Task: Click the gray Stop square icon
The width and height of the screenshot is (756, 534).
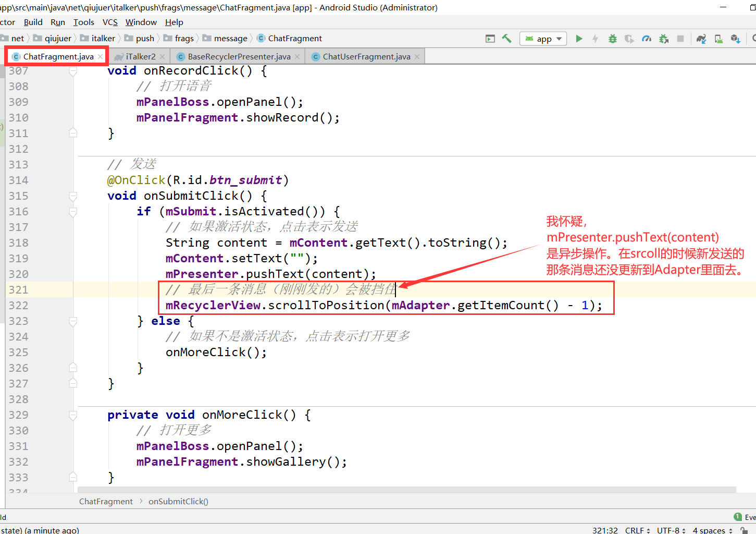Action: (x=680, y=39)
